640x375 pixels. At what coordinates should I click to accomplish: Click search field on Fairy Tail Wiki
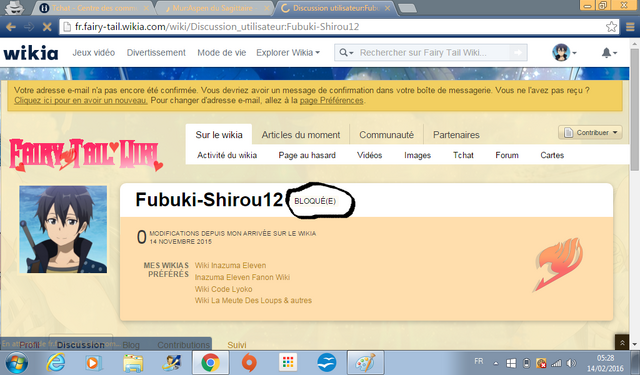[433, 53]
